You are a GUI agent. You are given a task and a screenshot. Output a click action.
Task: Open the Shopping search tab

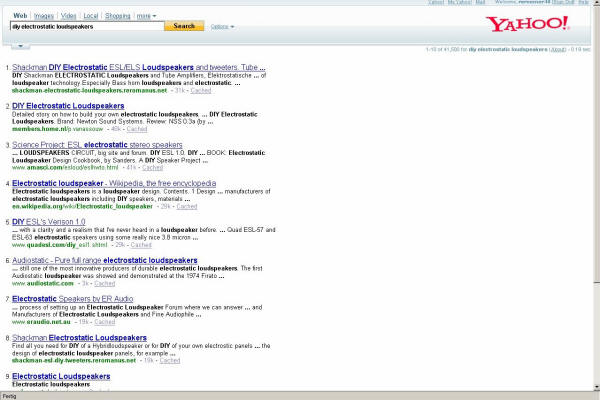pyautogui.click(x=118, y=16)
